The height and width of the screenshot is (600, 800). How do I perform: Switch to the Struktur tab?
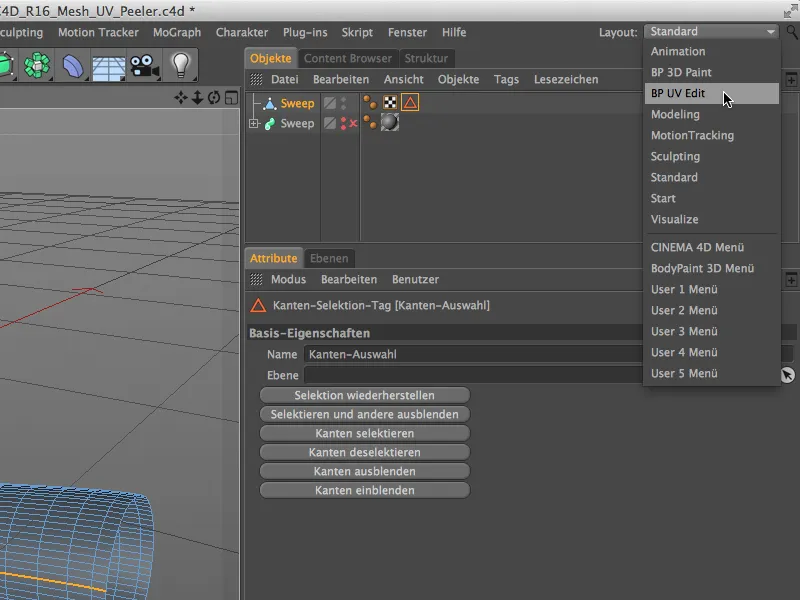tap(426, 58)
